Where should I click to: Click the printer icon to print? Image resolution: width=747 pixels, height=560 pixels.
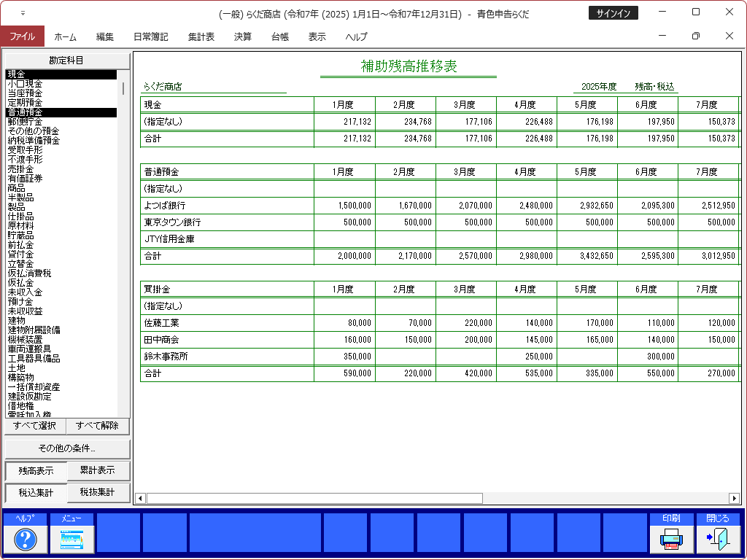671,539
